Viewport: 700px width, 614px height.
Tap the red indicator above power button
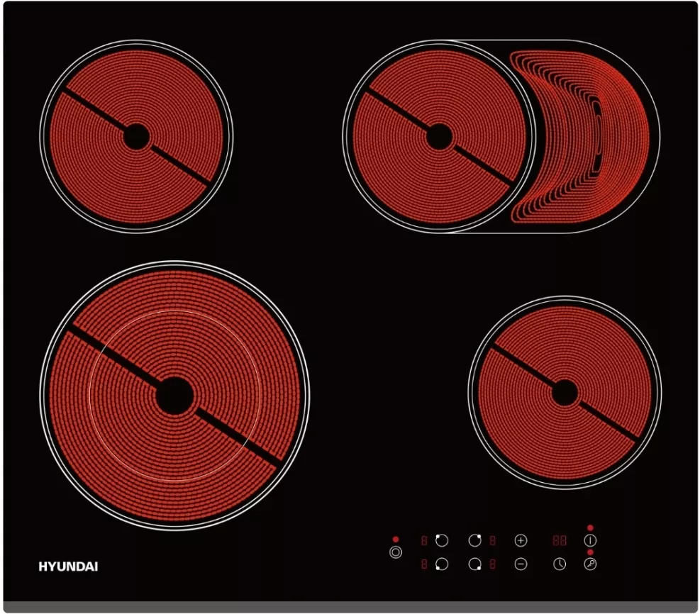pyautogui.click(x=590, y=528)
